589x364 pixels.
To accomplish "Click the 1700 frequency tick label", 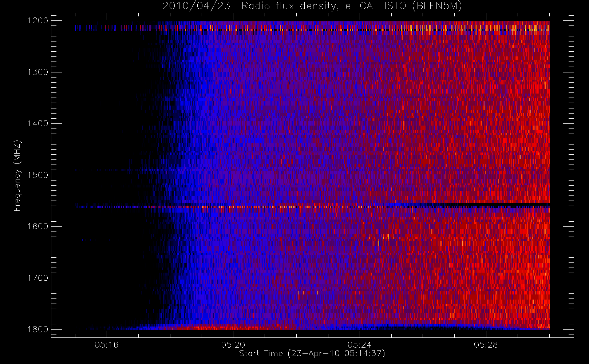I will point(38,278).
